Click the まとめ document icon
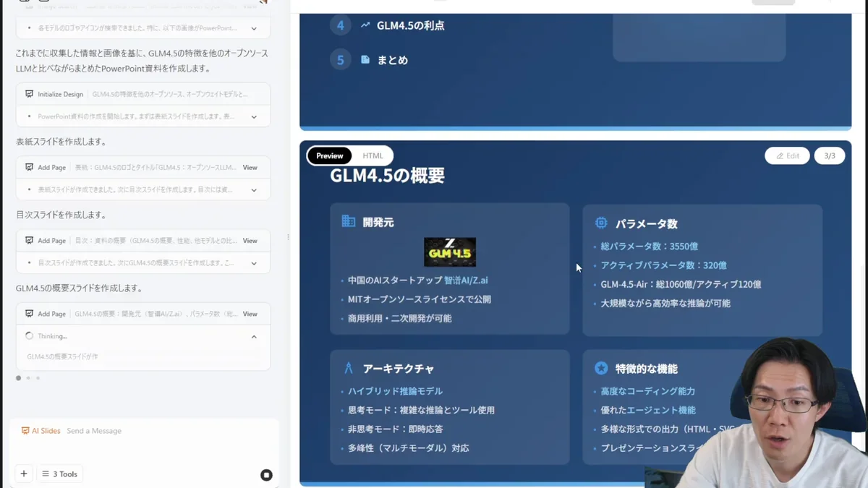Screen dimensions: 868x488 tap(365, 59)
